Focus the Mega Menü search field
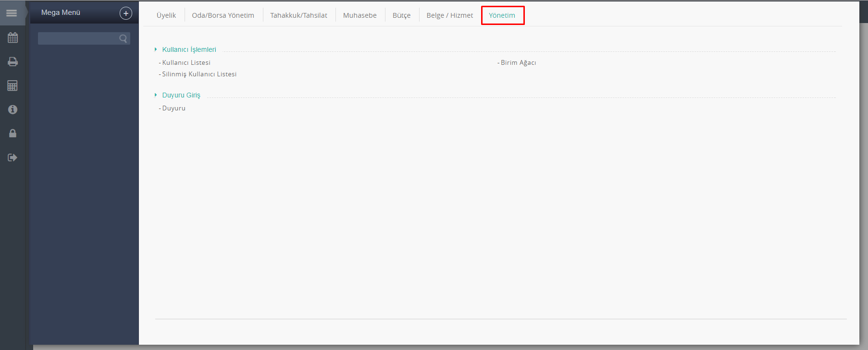Viewport: 868px width, 350px height. tap(84, 38)
